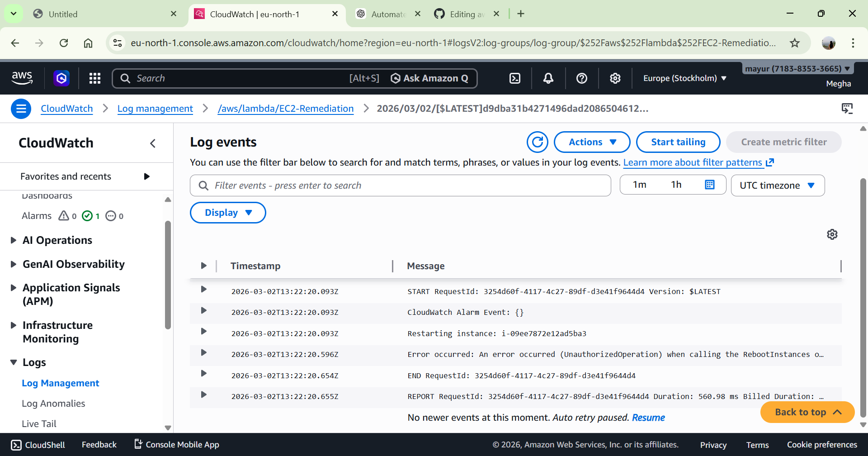Open Alarms in the sidebar
Viewport: 868px width, 456px height.
pyautogui.click(x=37, y=216)
